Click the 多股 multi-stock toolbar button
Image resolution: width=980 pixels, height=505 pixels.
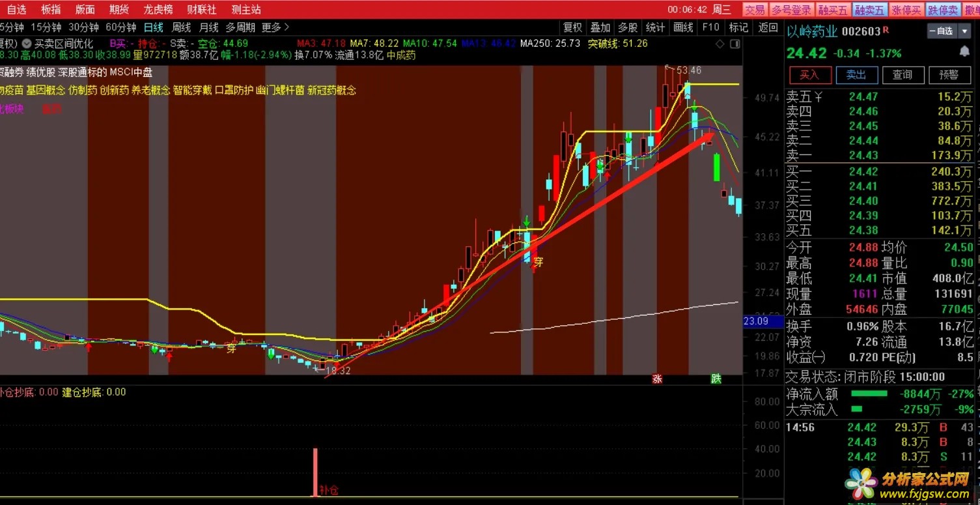[x=628, y=27]
